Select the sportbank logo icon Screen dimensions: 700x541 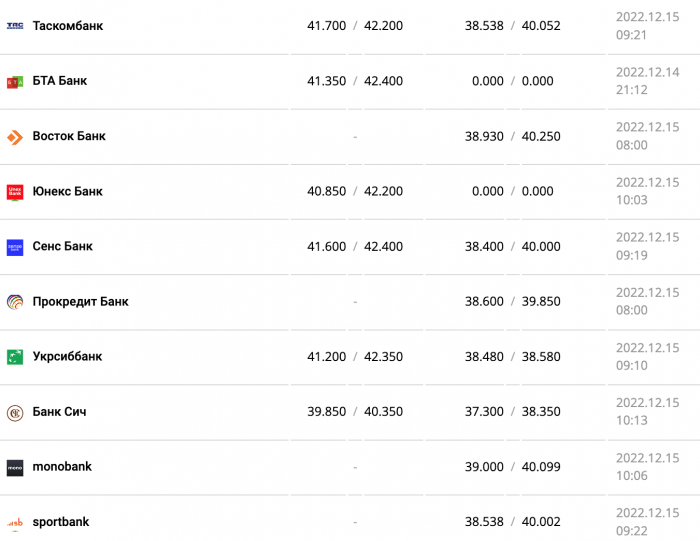click(15, 523)
